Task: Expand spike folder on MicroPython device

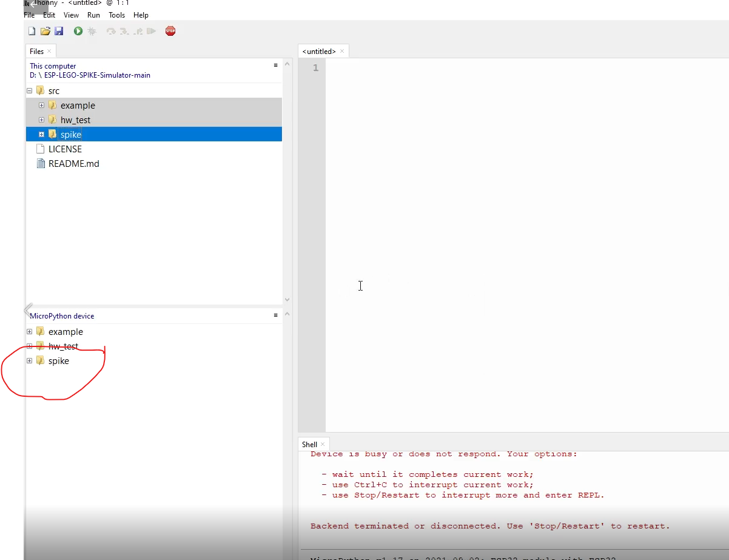Action: tap(29, 361)
